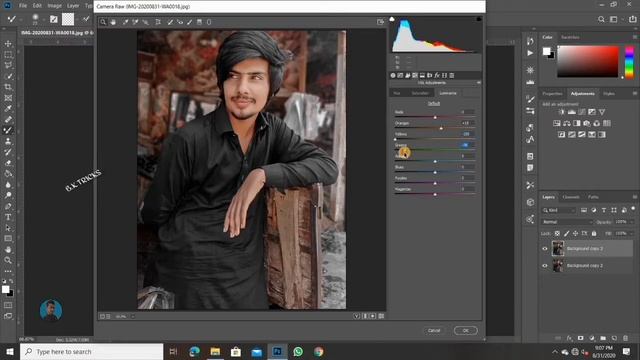This screenshot has height=360, width=640.
Task: Click the Blues luminance slider handle
Action: point(435,172)
